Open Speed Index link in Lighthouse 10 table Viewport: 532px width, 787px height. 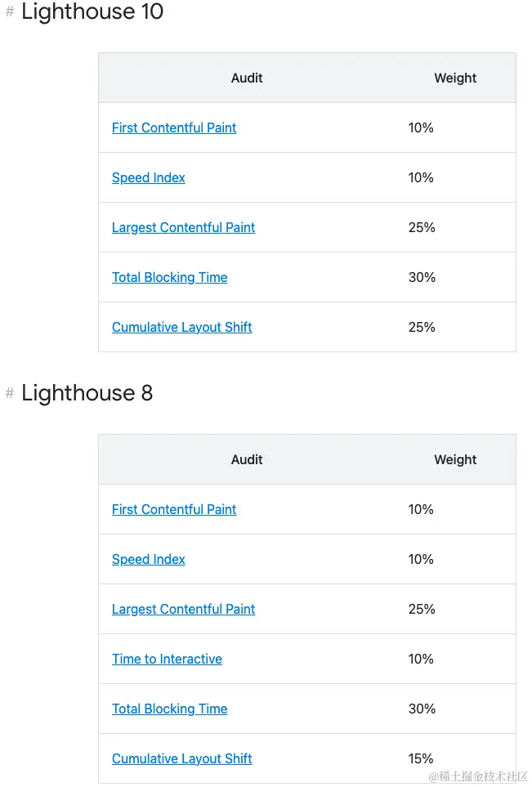click(149, 177)
